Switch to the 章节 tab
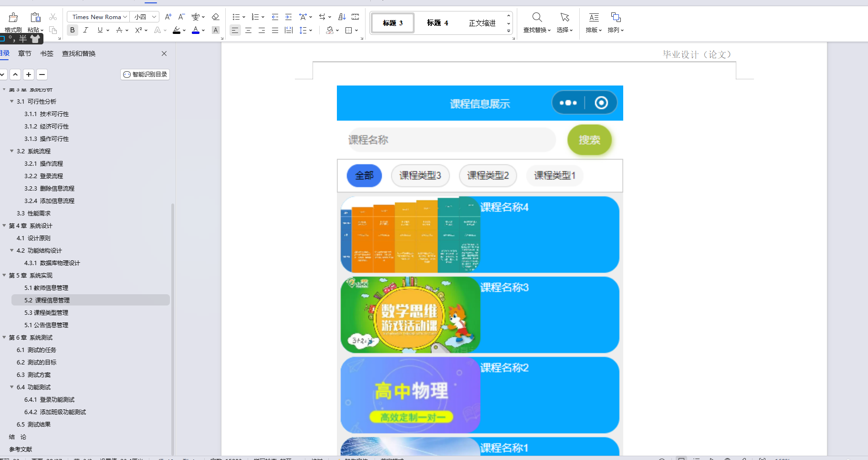 24,53
